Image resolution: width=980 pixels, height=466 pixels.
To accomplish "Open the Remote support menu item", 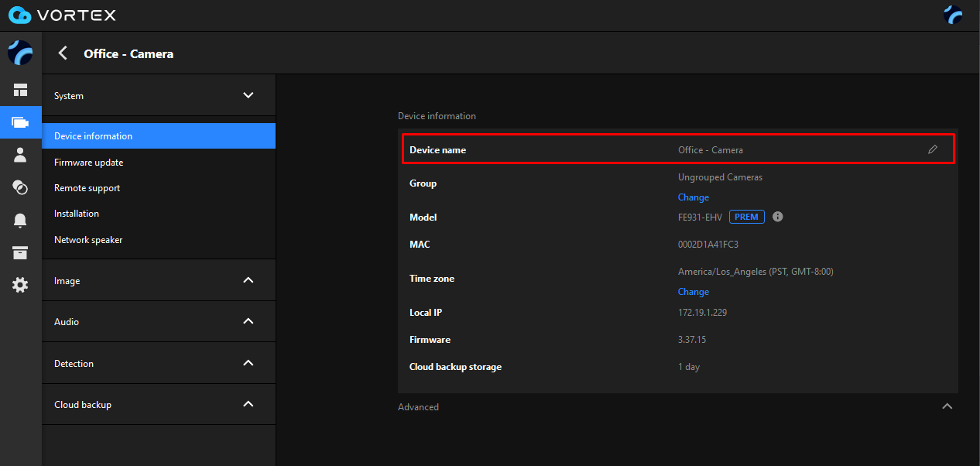I will point(87,188).
